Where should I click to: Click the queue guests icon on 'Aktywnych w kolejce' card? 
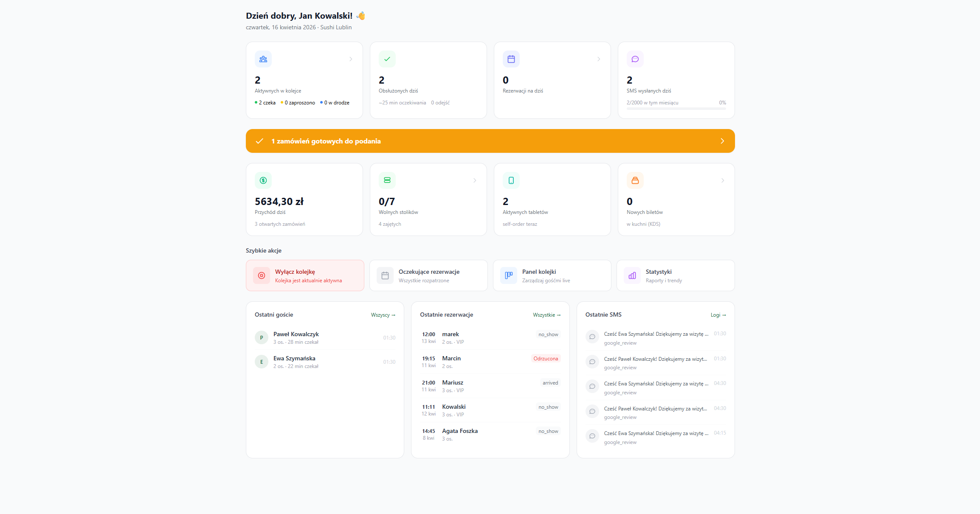point(263,59)
